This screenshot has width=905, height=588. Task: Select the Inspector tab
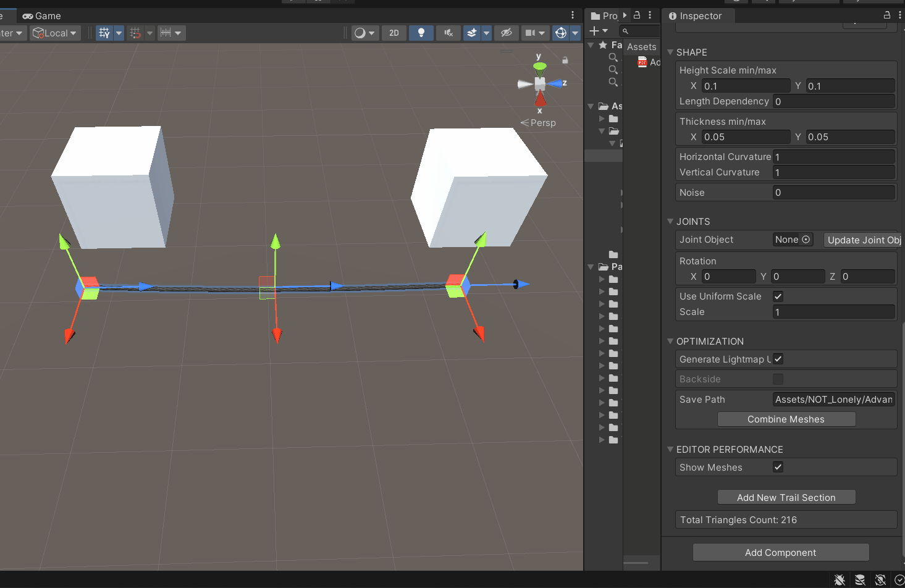pos(696,15)
